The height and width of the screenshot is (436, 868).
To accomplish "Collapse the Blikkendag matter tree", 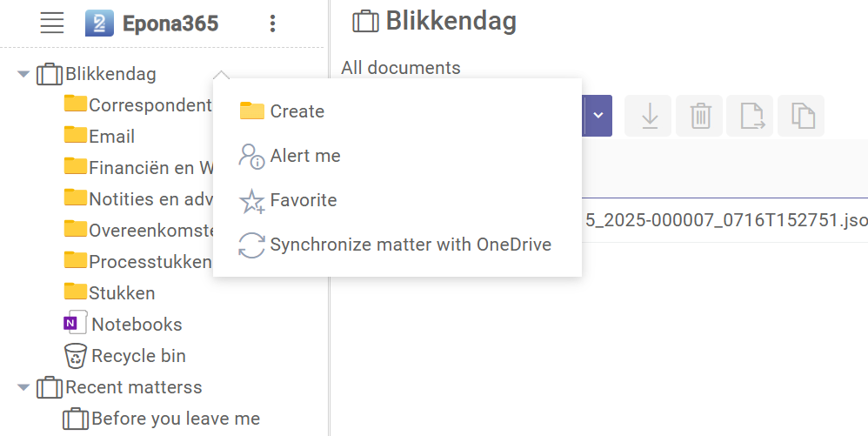I will coord(23,74).
